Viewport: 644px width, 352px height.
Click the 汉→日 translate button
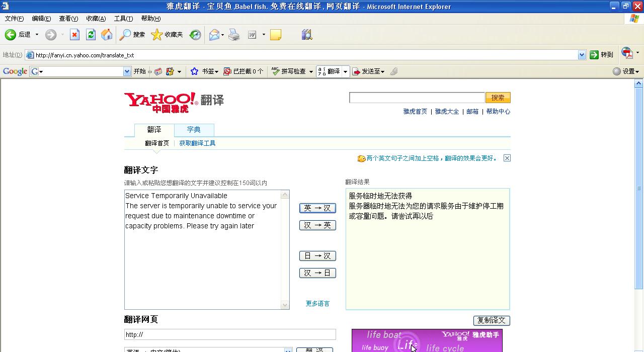click(x=317, y=273)
